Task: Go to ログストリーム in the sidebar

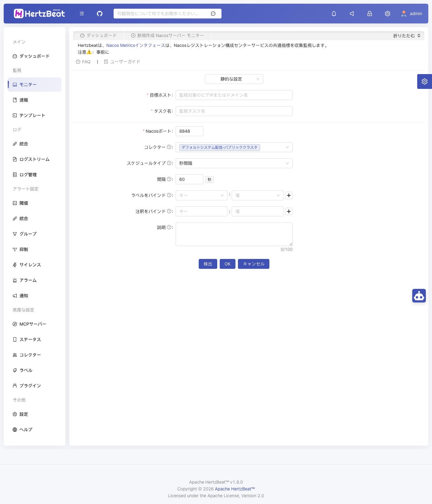Action: click(x=35, y=159)
